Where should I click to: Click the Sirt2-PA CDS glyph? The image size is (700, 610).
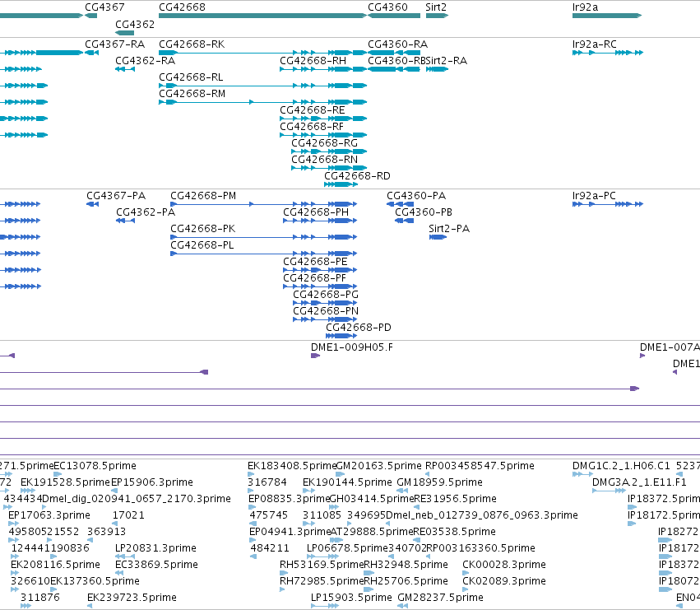coord(438,237)
